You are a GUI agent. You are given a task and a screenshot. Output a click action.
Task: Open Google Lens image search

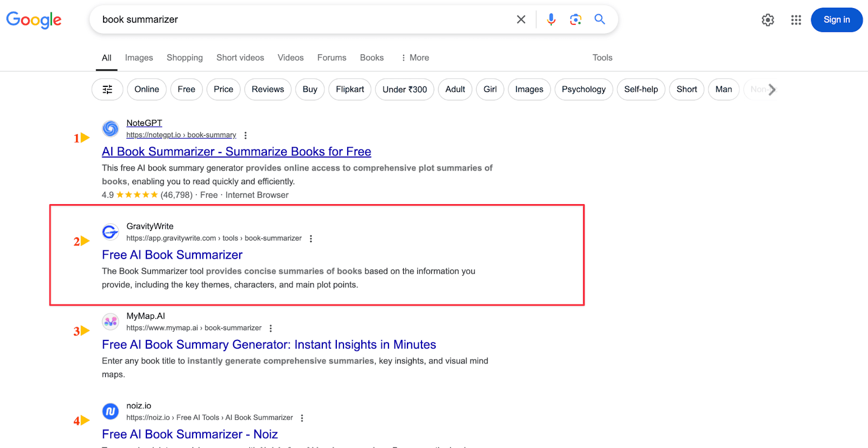pyautogui.click(x=576, y=20)
